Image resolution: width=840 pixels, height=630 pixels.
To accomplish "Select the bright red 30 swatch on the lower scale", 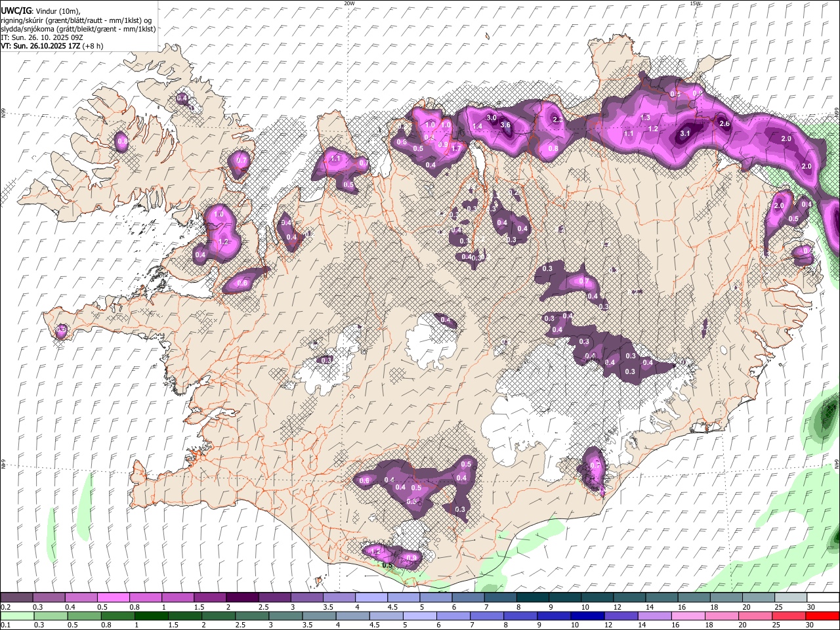I will pyautogui.click(x=822, y=616).
